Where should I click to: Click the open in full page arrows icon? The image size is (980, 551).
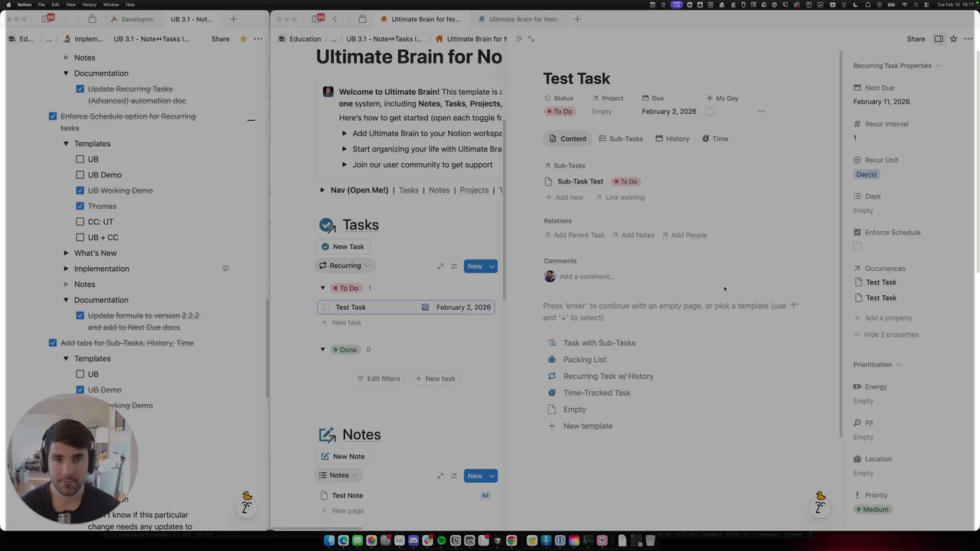(x=531, y=39)
